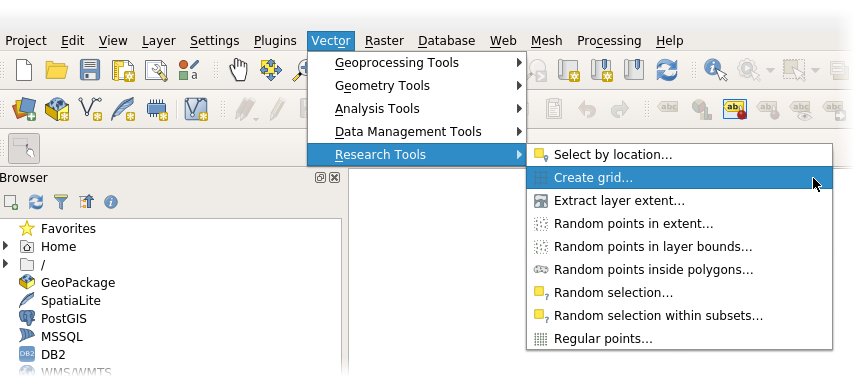Open the Data Management Tools submenu

417,132
